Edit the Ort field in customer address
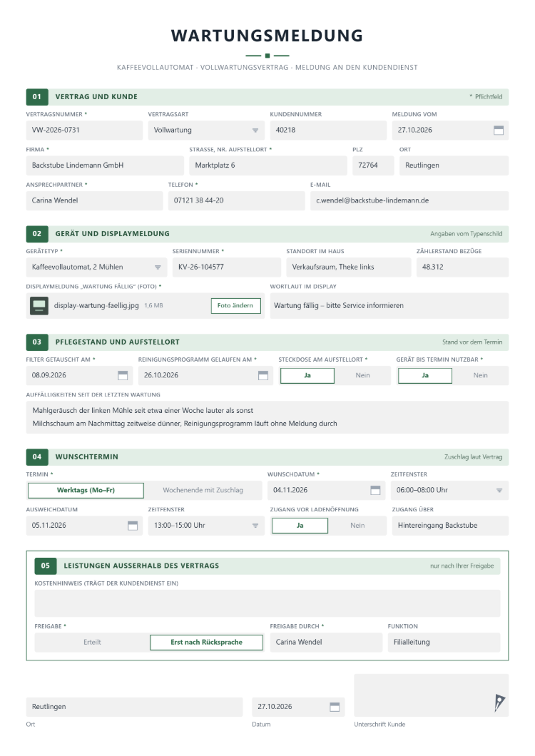Image resolution: width=535 pixels, height=756 pixels. 454,165
